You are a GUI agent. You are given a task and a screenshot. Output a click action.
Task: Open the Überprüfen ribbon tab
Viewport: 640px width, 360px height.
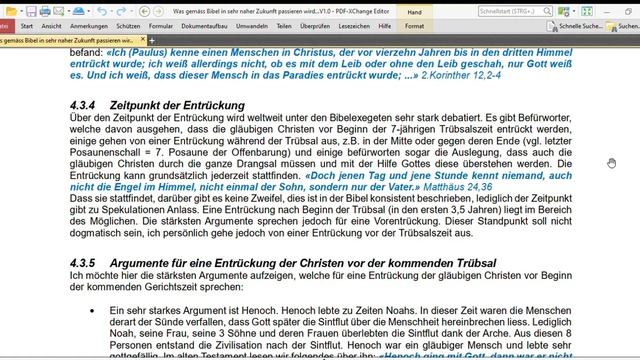[x=315, y=26]
